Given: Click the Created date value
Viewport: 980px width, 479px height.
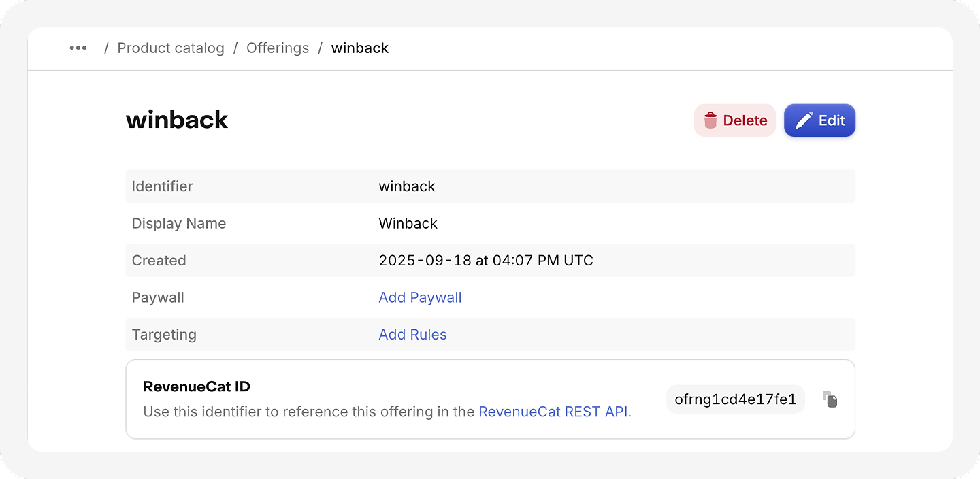Looking at the screenshot, I should [x=486, y=261].
